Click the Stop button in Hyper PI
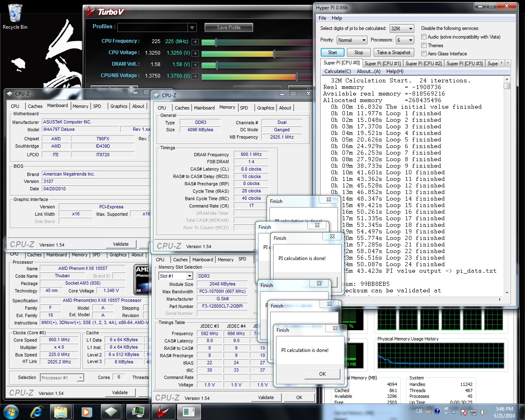This screenshot has width=525, height=420. 358,52
